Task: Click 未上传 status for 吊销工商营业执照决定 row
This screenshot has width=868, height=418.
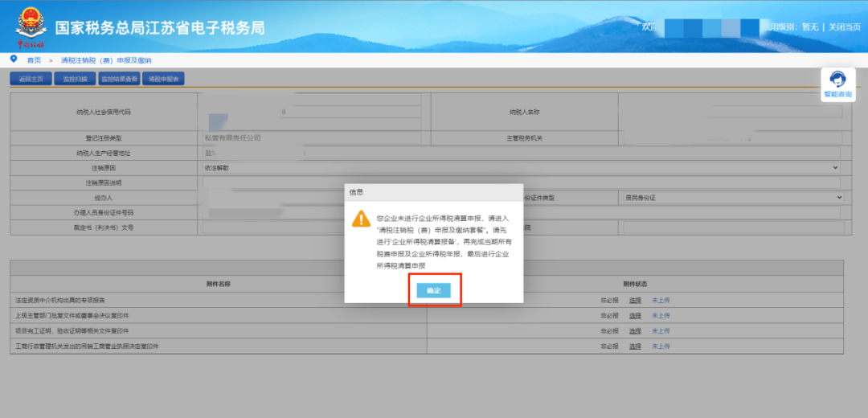Action: coord(661,346)
